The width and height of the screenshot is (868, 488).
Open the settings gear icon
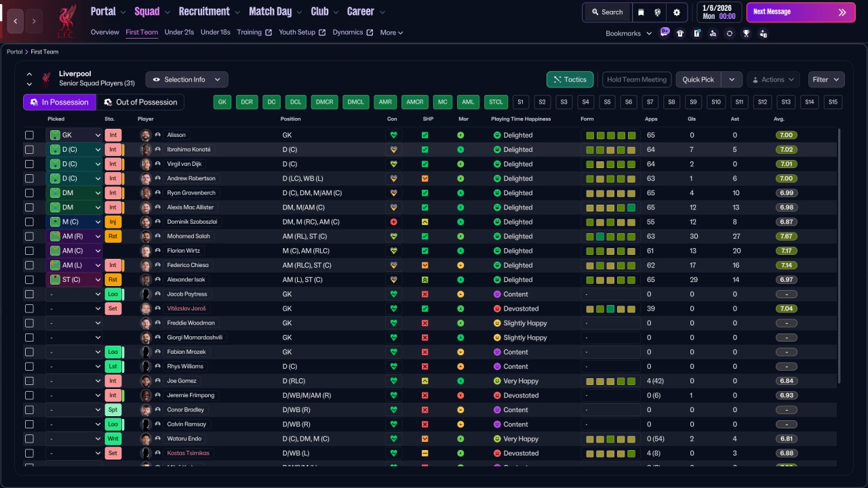[x=676, y=12]
